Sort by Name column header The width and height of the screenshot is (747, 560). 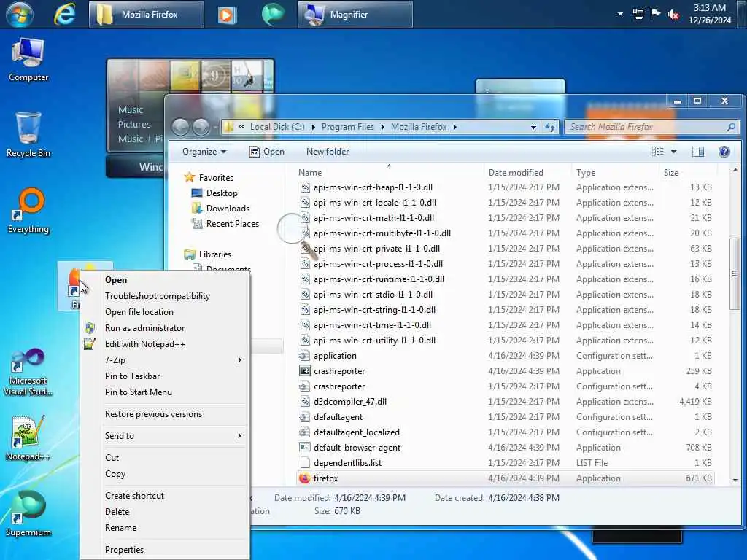(x=390, y=172)
